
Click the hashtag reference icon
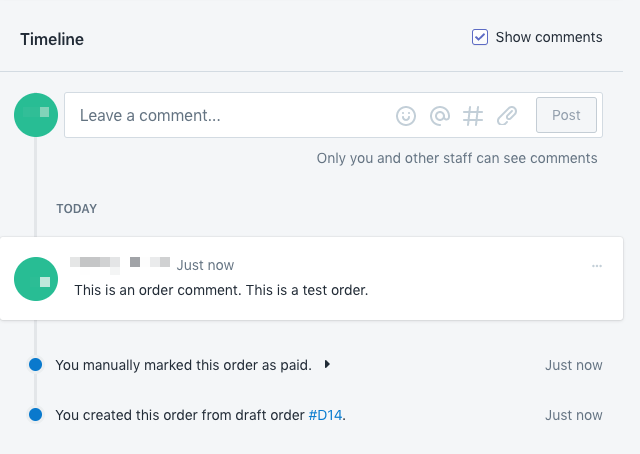(x=473, y=116)
